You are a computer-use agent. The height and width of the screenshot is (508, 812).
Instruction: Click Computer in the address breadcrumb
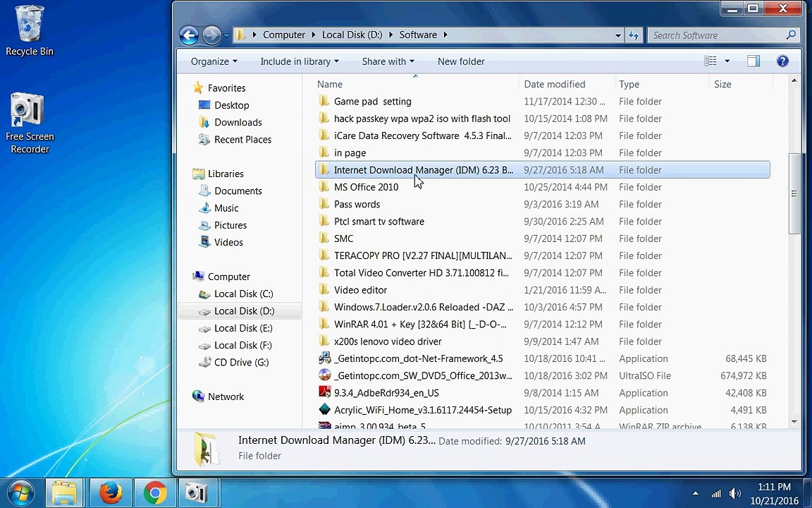(284, 35)
